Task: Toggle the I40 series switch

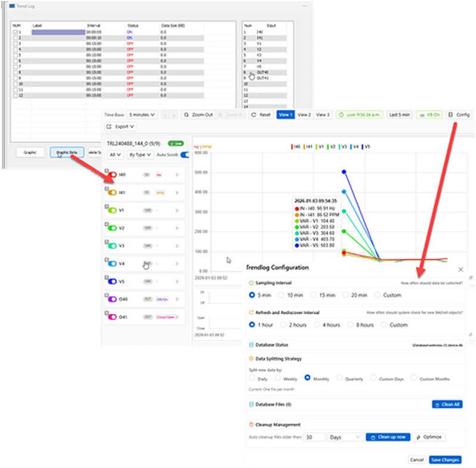Action: (111, 175)
